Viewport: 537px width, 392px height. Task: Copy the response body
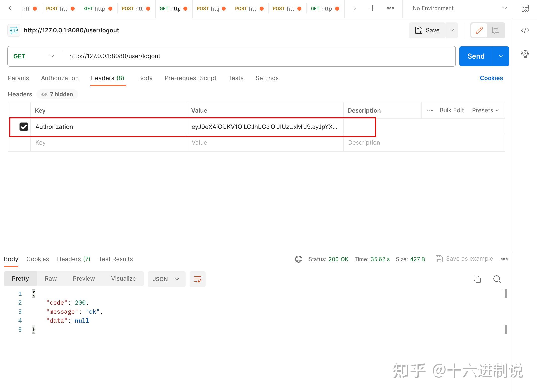477,279
